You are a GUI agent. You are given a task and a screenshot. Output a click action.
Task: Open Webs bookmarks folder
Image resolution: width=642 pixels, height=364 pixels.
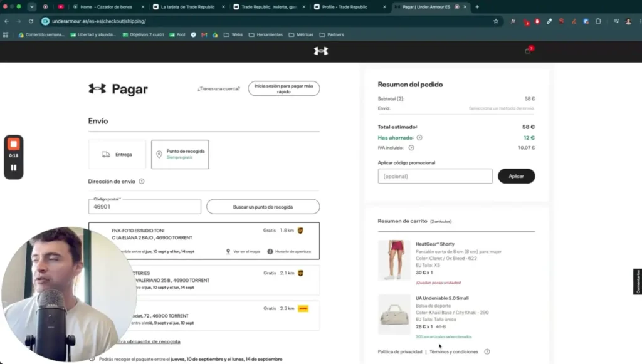point(233,34)
